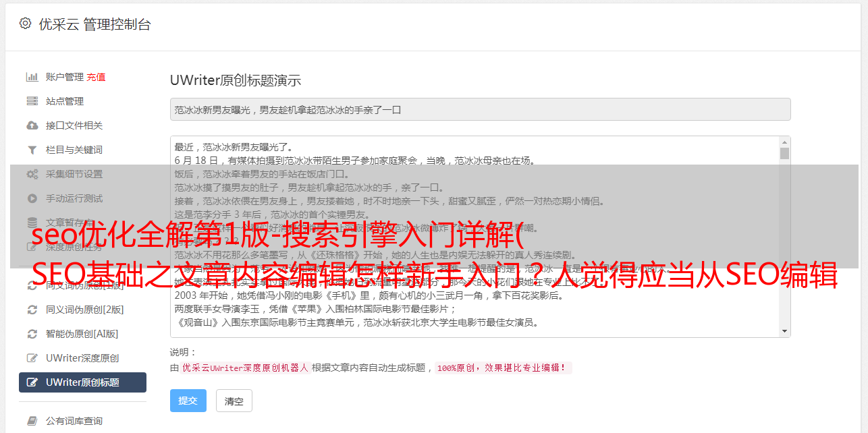
Task: Click the 充值 recharge link
Action: pos(96,77)
